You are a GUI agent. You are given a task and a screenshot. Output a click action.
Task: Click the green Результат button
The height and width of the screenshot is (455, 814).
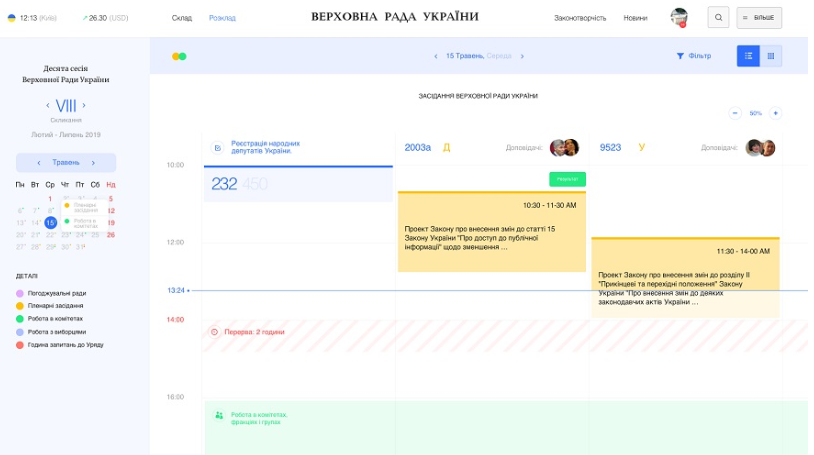[567, 179]
